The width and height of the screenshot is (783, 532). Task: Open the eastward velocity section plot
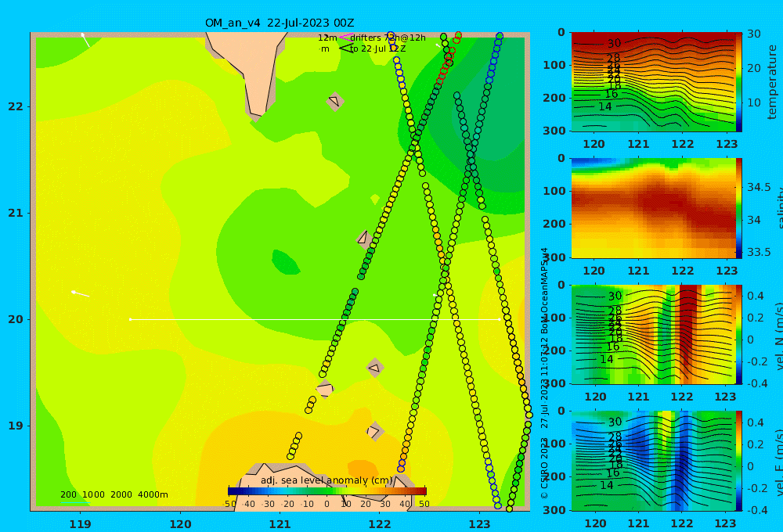click(x=653, y=461)
